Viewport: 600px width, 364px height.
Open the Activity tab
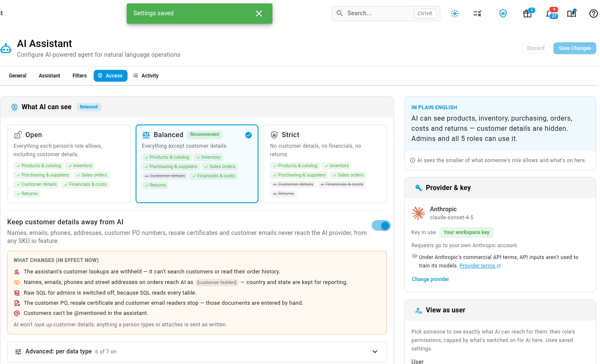pyautogui.click(x=146, y=76)
